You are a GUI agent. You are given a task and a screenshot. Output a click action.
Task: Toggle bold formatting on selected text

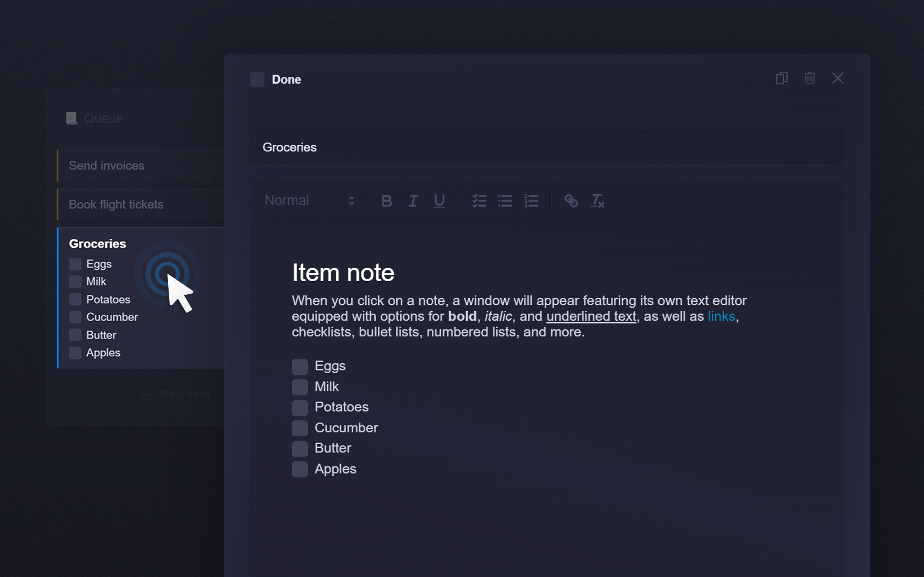(386, 200)
